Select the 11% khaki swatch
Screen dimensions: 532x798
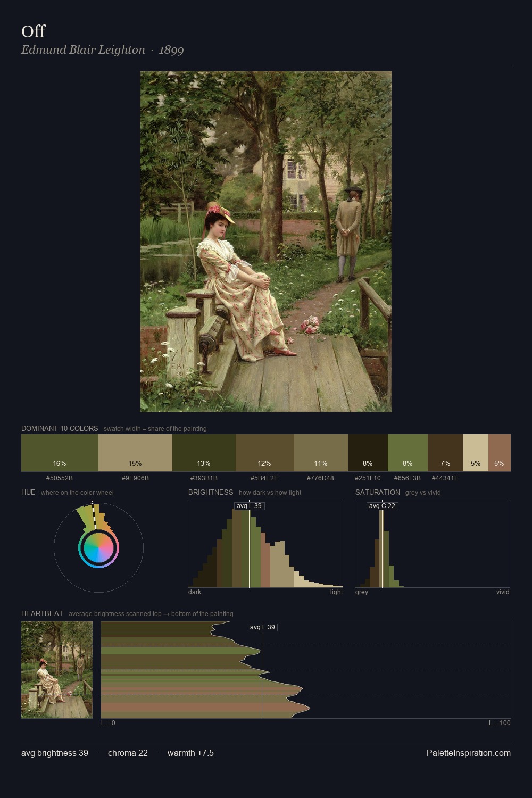[x=321, y=453]
